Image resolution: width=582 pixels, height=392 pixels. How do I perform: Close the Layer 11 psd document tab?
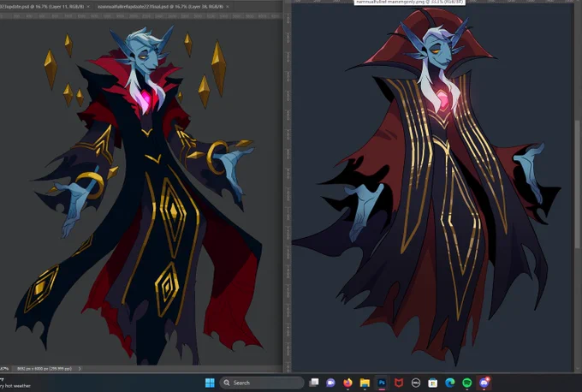coord(88,7)
